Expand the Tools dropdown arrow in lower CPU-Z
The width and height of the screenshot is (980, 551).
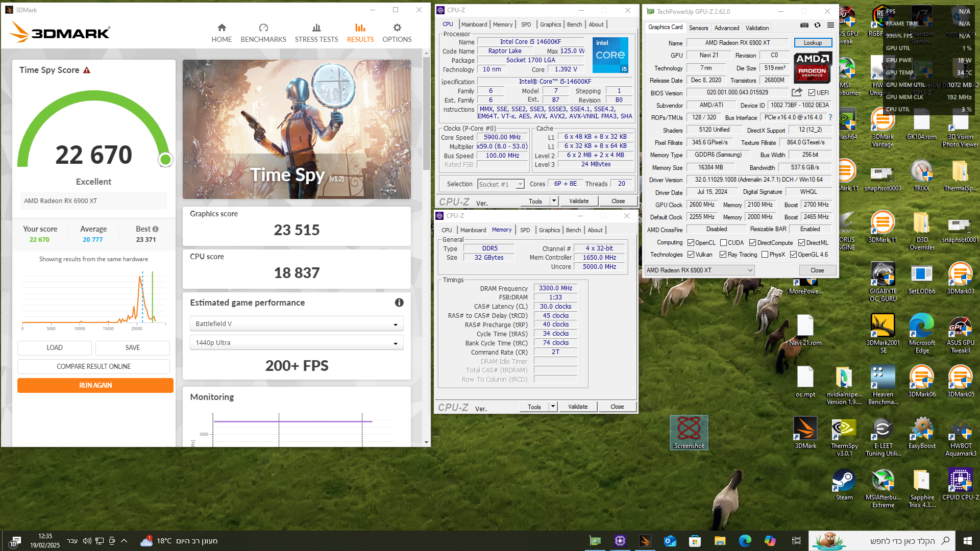[553, 407]
